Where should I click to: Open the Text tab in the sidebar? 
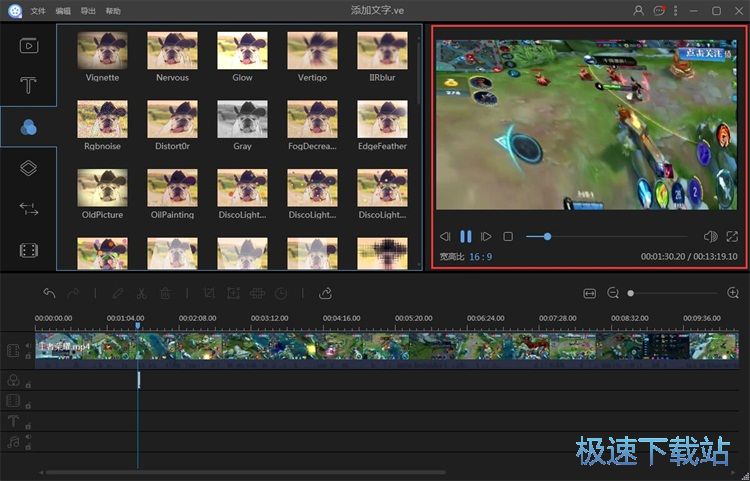point(28,85)
